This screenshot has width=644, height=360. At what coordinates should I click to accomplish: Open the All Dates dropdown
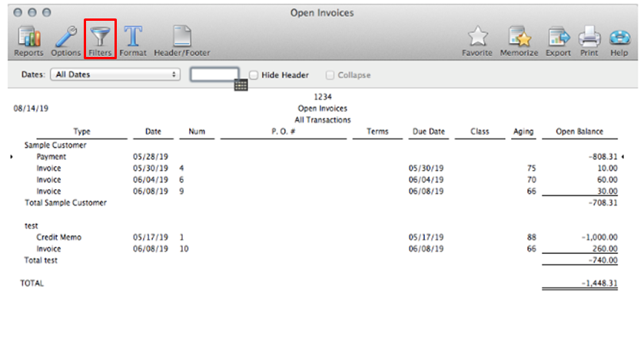coord(115,75)
